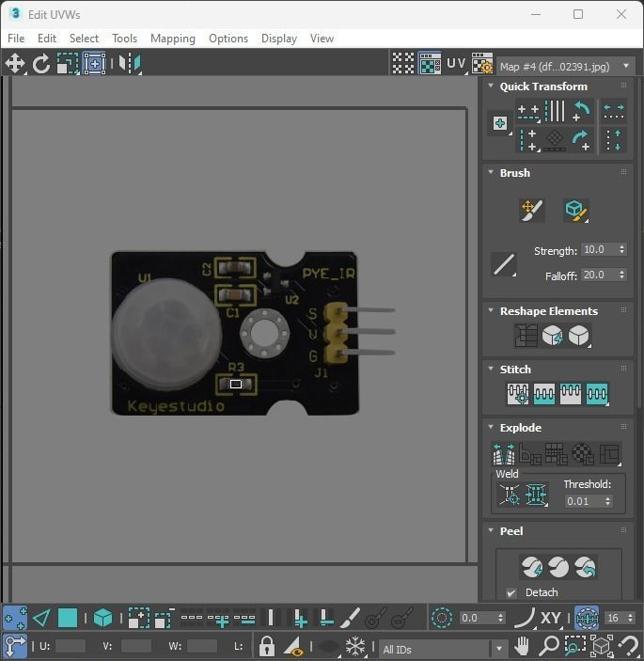This screenshot has height=661, width=644.
Task: Click the Mirror Horizontal tool
Action: tap(130, 64)
